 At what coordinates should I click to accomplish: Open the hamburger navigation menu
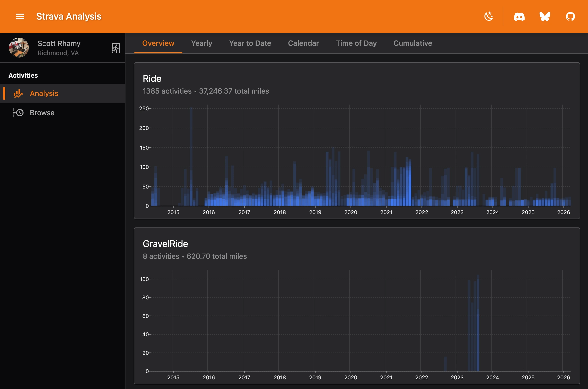pyautogui.click(x=20, y=16)
